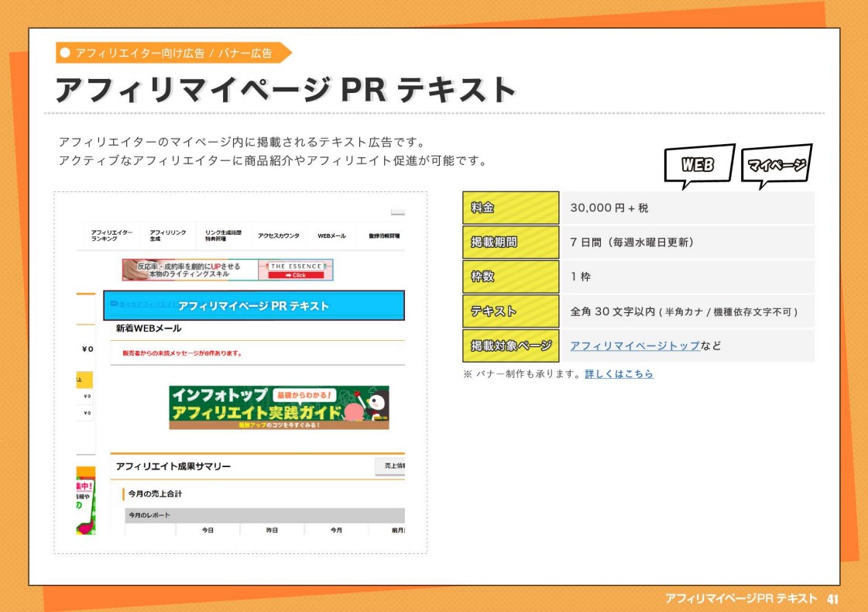Select アフィリエイターランキング menu item
The width and height of the screenshot is (868, 612).
tap(112, 236)
